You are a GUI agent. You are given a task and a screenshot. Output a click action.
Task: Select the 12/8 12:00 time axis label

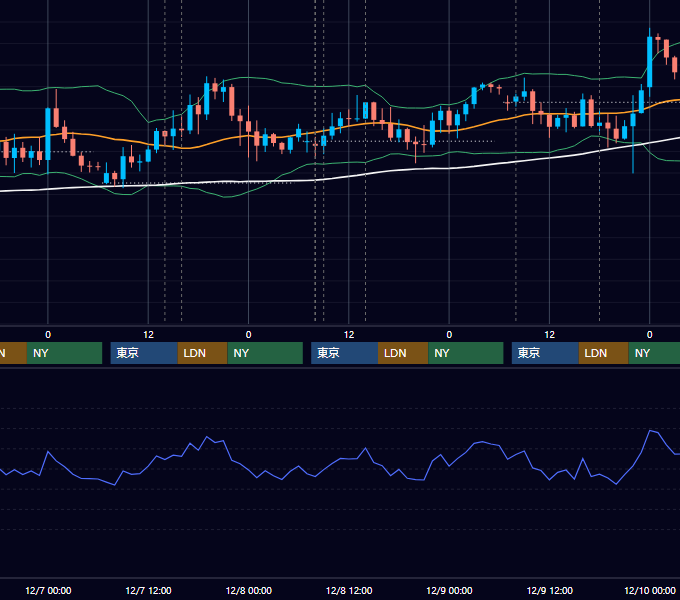(x=349, y=590)
